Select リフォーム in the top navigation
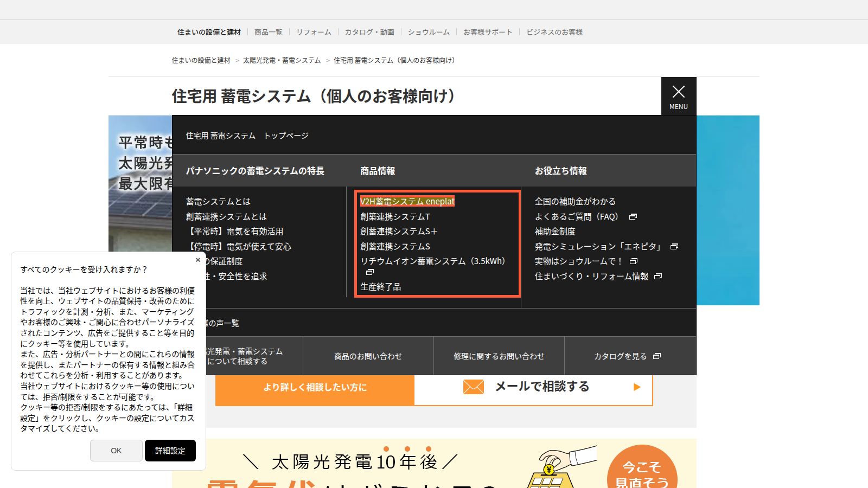 tap(314, 32)
